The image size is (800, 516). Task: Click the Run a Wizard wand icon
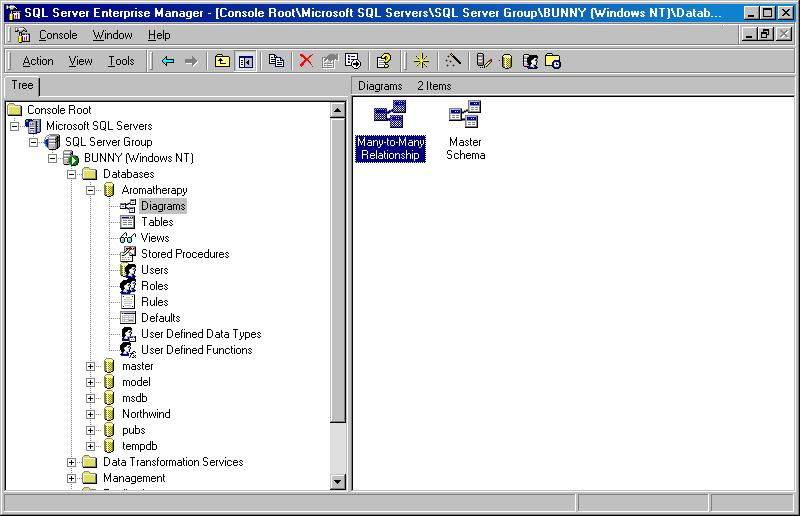pos(453,61)
